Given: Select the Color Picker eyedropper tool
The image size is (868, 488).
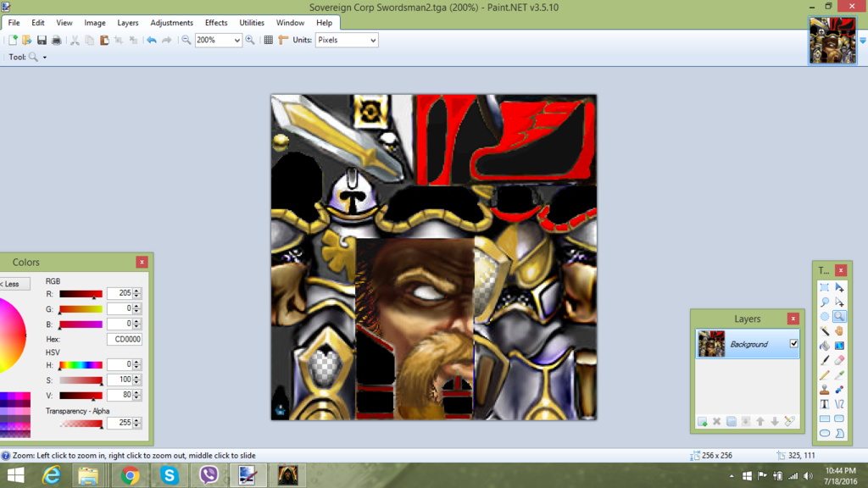Looking at the screenshot, I should (839, 375).
